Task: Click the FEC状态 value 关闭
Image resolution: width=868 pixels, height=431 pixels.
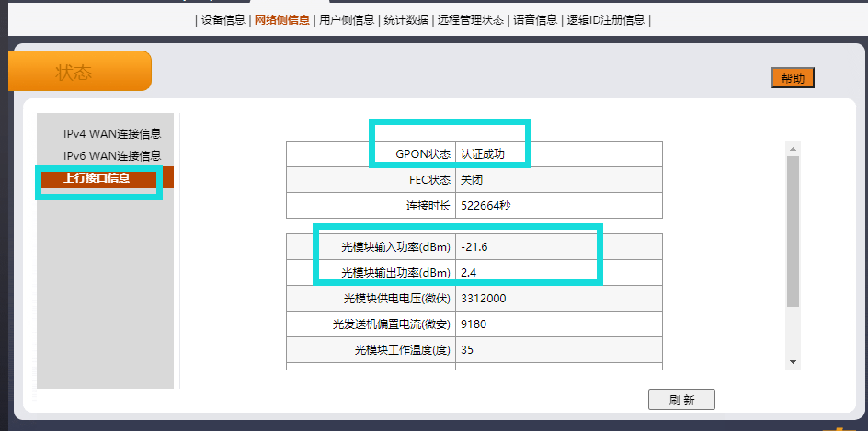Action: coord(472,180)
